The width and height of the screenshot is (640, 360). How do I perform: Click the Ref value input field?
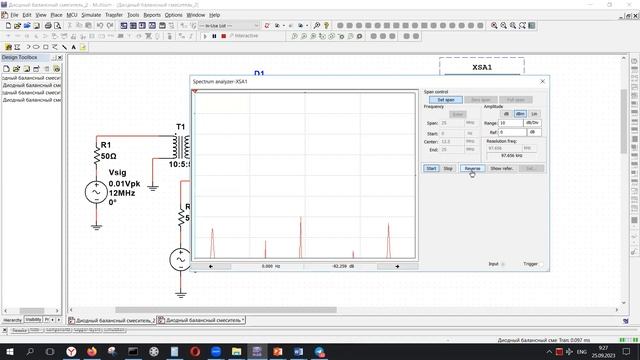pos(512,132)
